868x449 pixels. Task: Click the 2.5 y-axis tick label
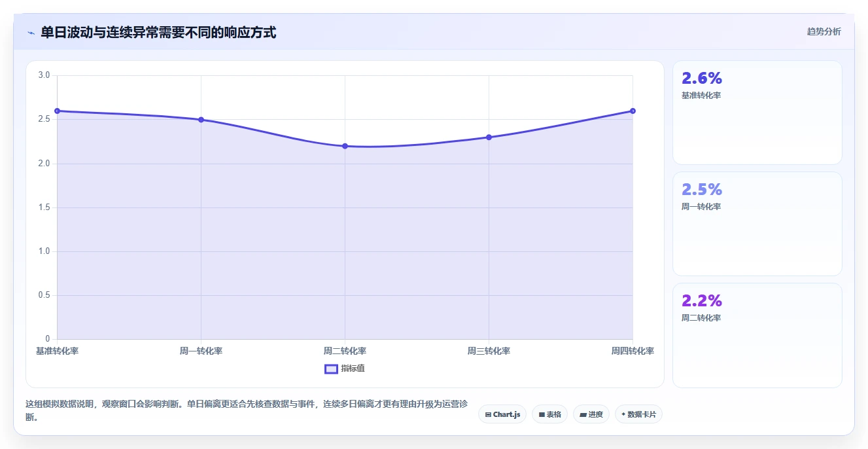(44, 119)
